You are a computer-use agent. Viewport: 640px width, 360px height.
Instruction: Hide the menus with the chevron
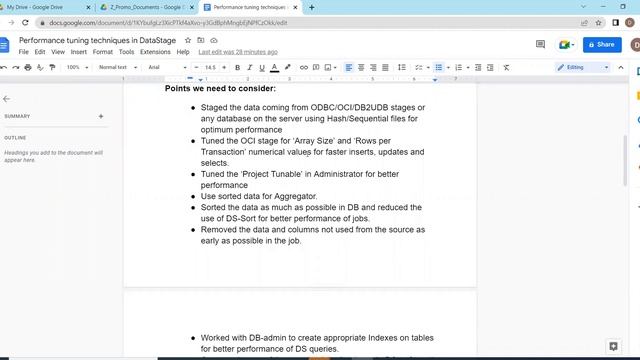621,67
